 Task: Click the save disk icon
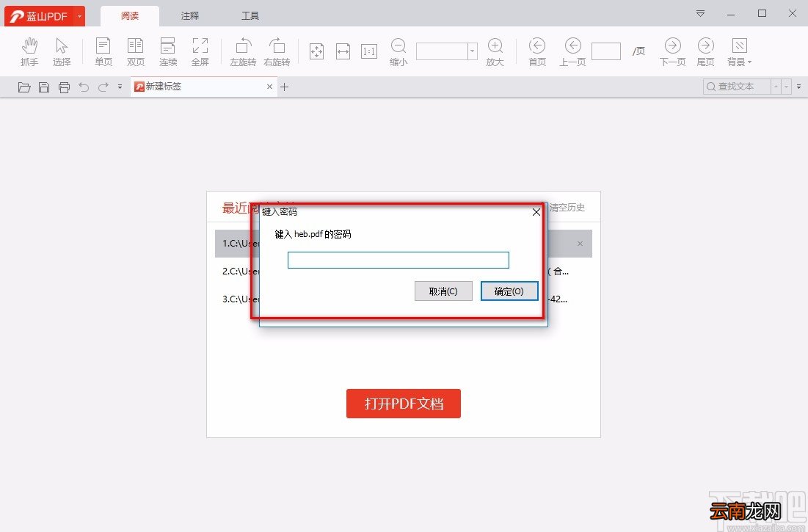point(44,87)
